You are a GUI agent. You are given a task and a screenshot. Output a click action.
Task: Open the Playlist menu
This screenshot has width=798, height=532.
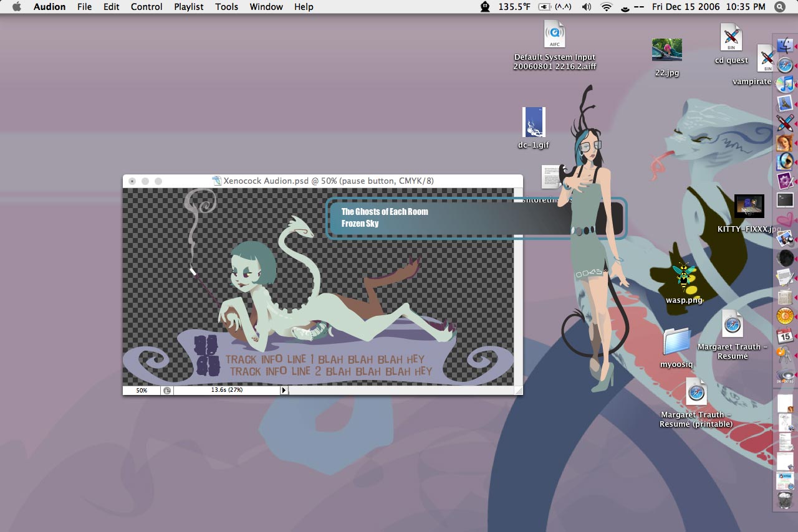point(188,7)
